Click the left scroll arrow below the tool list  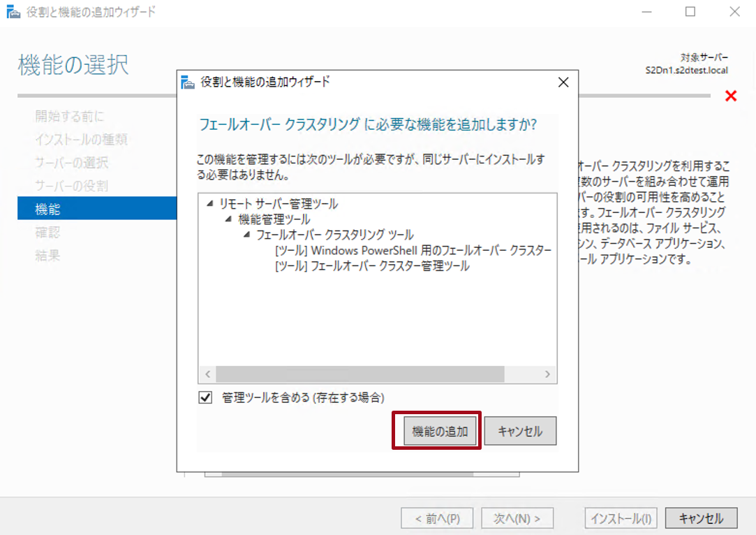point(207,374)
